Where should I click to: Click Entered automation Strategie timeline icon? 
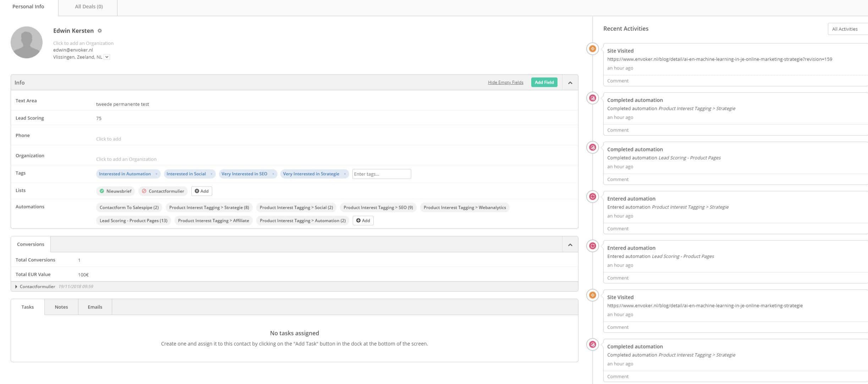pos(592,197)
